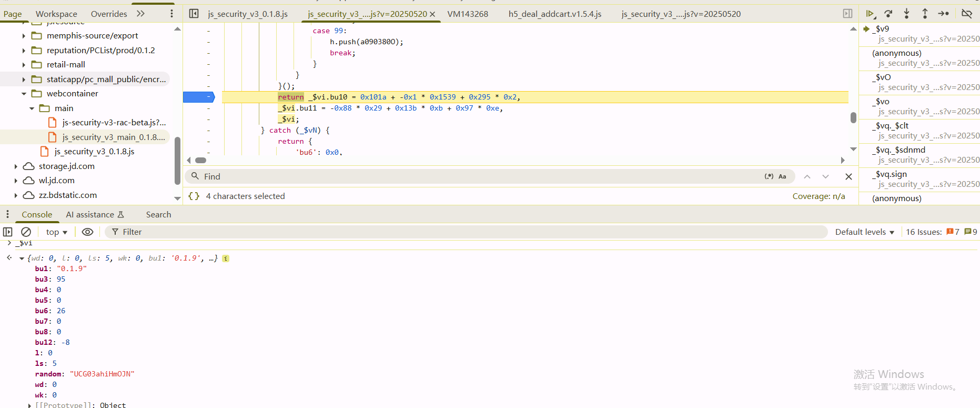Expand the retail-mall folder
The image size is (980, 408).
pos(24,65)
